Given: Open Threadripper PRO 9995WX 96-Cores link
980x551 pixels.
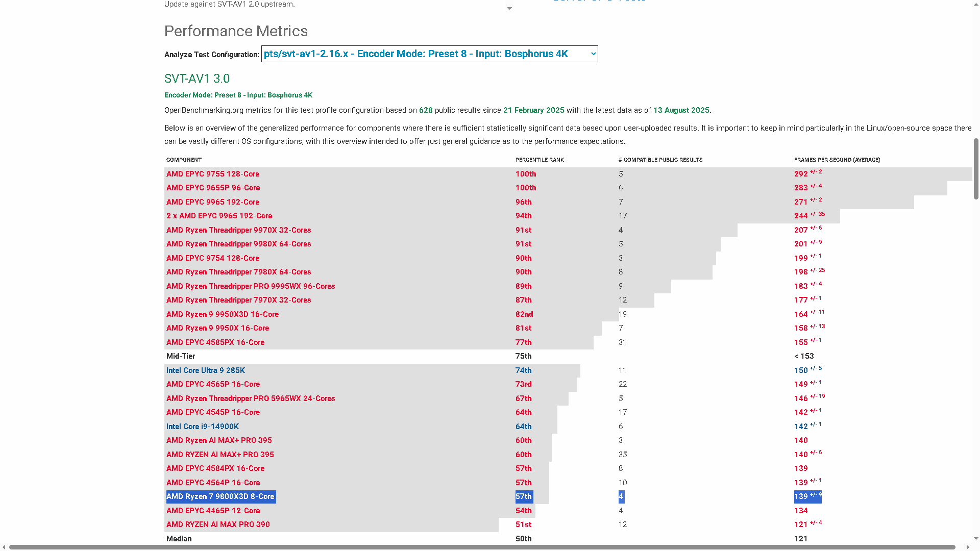Looking at the screenshot, I should click(x=251, y=286).
